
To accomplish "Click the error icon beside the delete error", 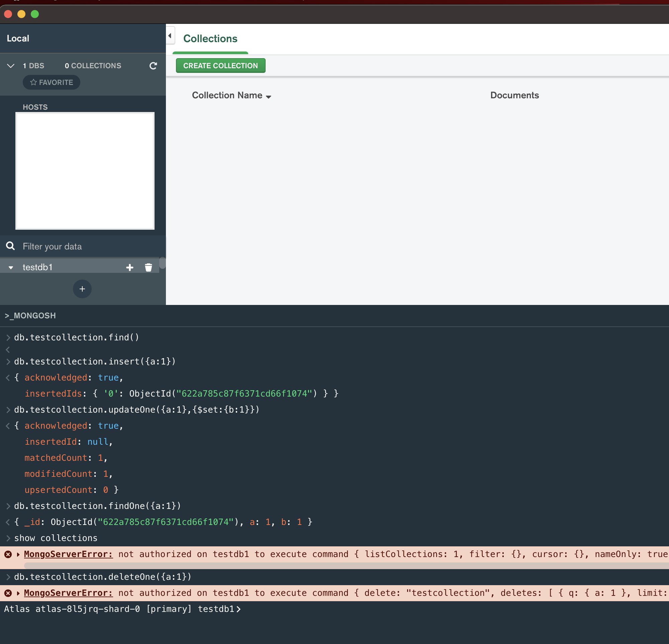I will coord(8,593).
